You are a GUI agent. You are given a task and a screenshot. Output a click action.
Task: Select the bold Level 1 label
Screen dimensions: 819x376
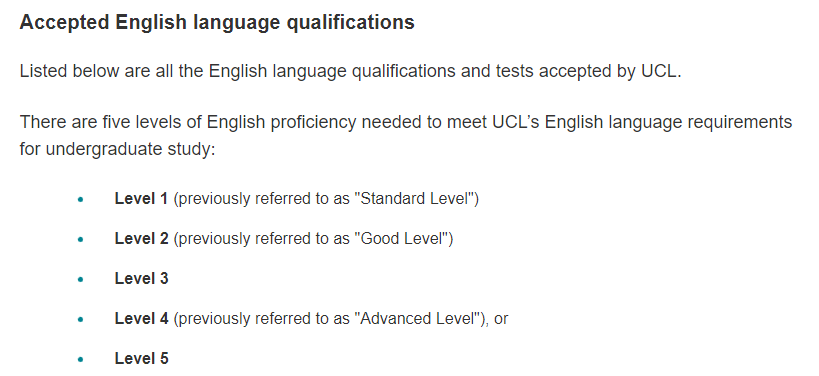[x=141, y=198]
